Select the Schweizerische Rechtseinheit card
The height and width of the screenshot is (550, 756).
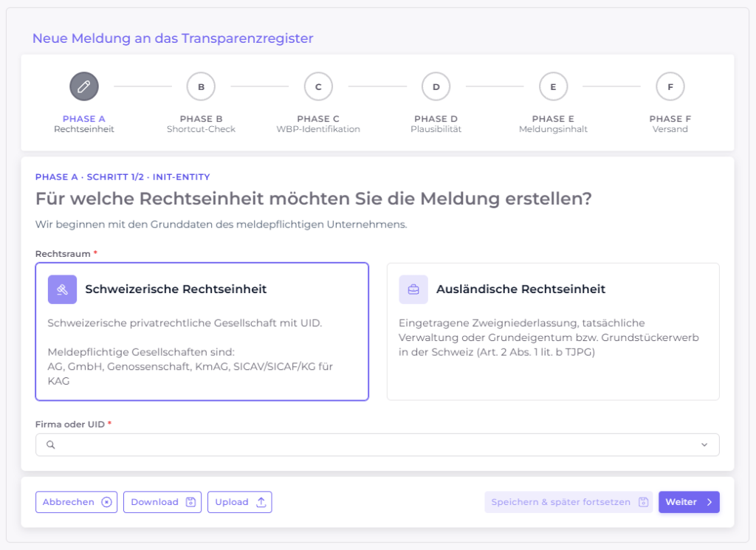202,331
